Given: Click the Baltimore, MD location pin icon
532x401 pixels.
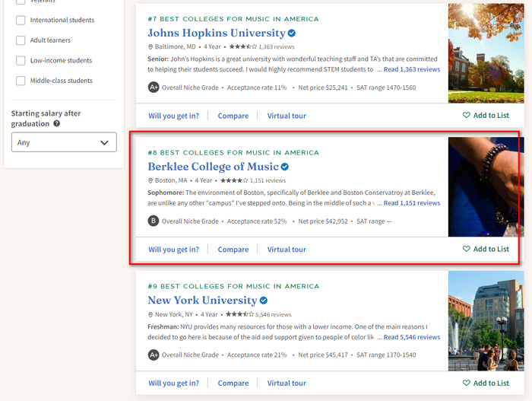Looking at the screenshot, I should click(x=150, y=46).
